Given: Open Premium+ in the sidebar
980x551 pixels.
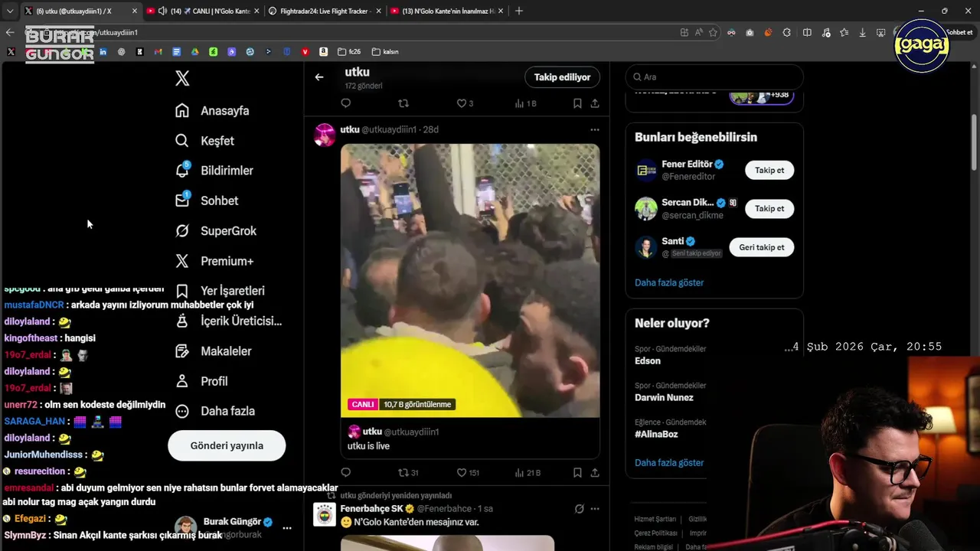Looking at the screenshot, I should [214, 261].
